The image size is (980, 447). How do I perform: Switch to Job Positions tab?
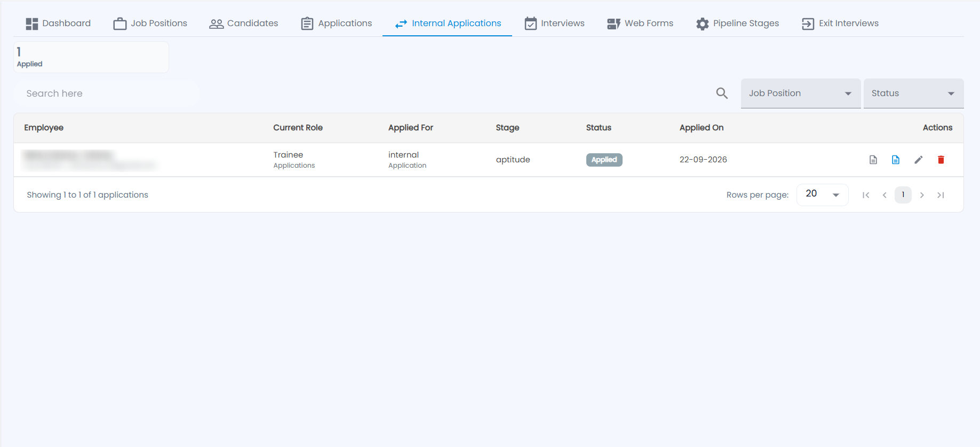pyautogui.click(x=150, y=23)
